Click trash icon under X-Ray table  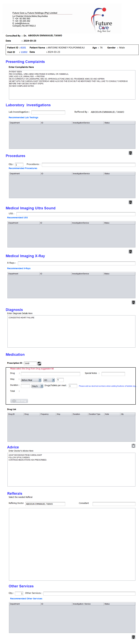pyautogui.click(x=133, y=302)
